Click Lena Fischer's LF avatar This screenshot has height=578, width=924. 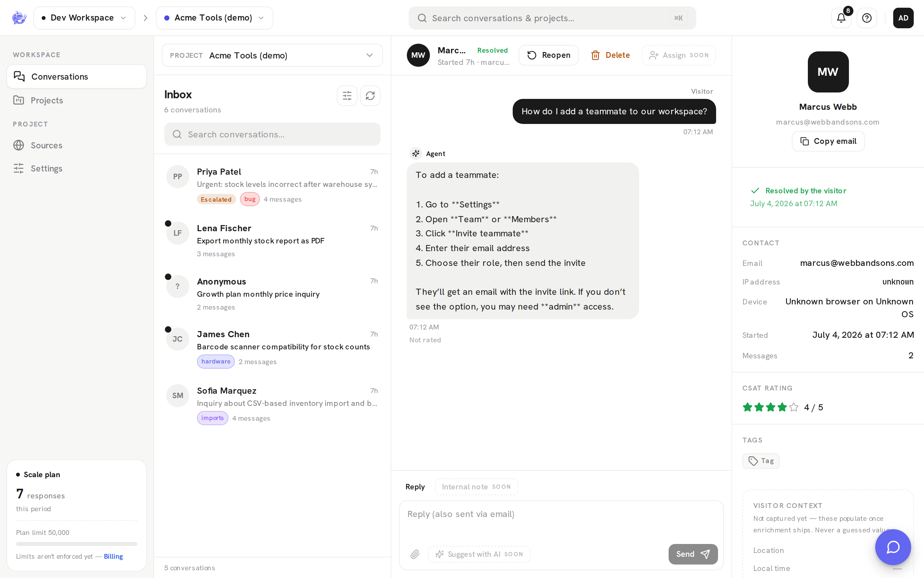tap(177, 233)
